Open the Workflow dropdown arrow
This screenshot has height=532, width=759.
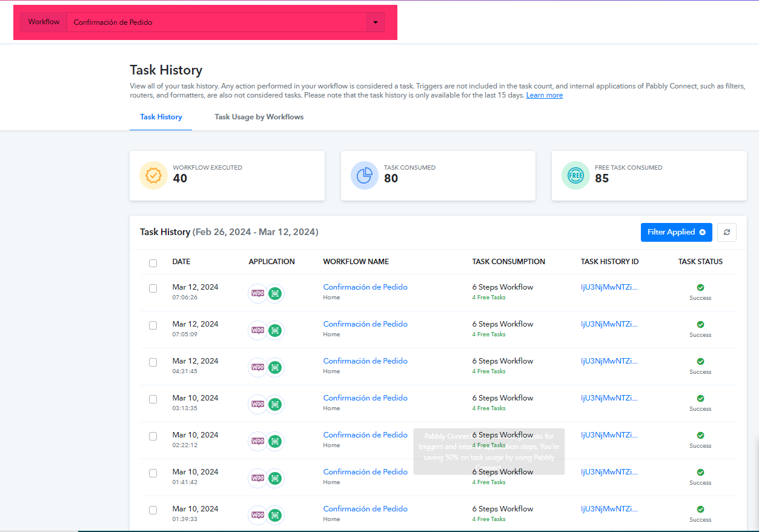click(x=375, y=22)
